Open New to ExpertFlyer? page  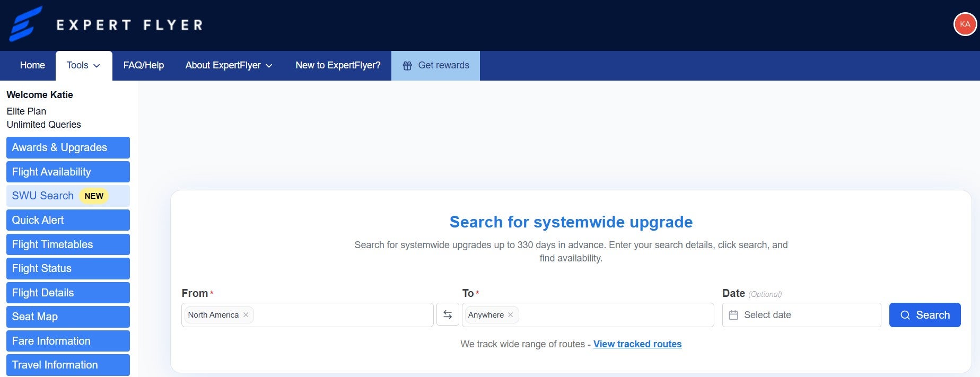tap(338, 66)
